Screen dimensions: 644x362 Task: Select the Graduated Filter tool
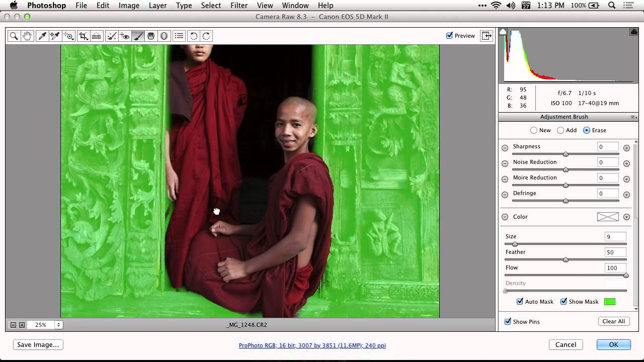pos(151,36)
